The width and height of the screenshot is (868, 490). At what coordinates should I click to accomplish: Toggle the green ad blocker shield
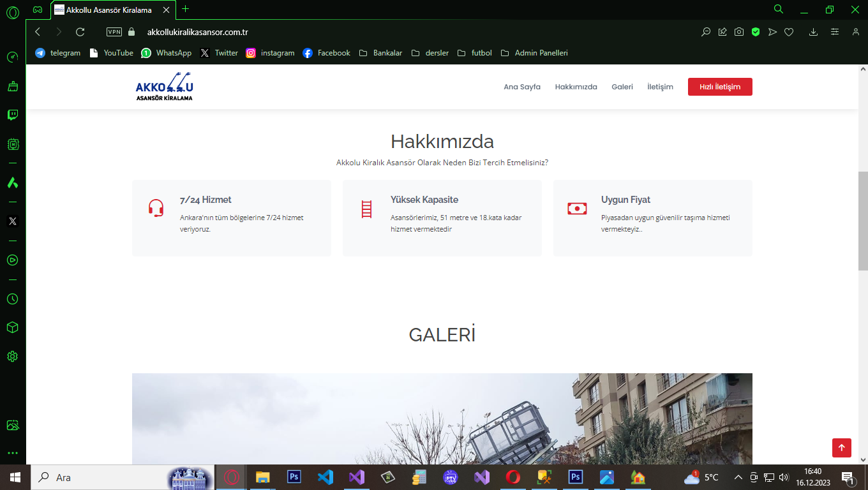tap(756, 32)
